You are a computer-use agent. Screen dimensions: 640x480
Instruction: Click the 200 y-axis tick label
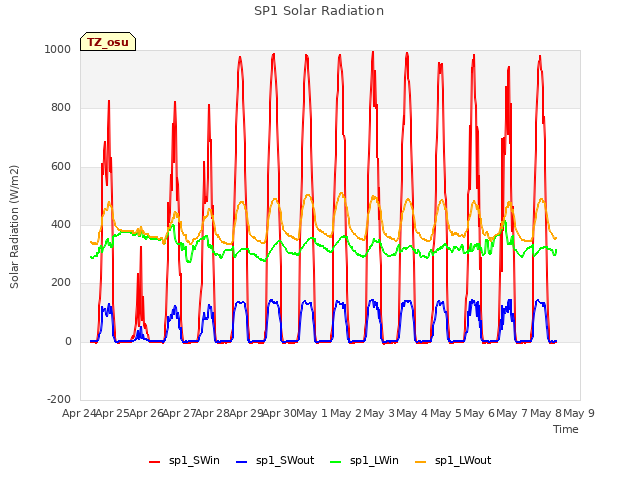(61, 282)
